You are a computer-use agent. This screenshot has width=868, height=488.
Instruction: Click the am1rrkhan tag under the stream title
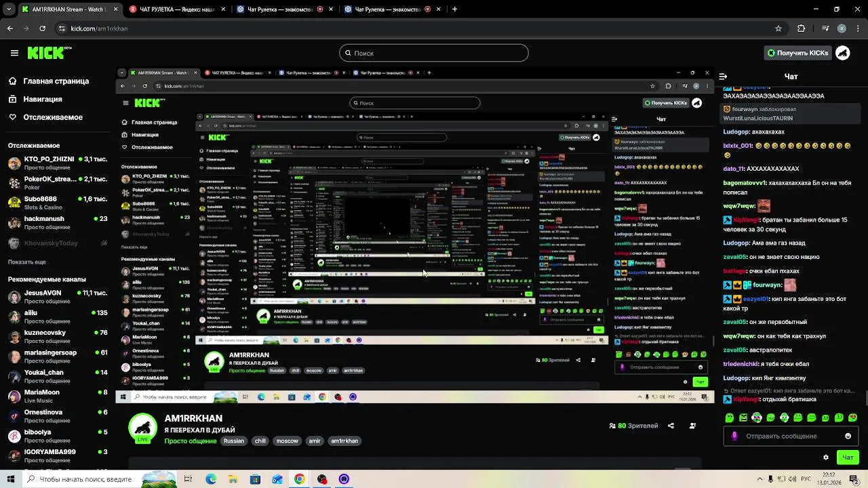point(344,441)
